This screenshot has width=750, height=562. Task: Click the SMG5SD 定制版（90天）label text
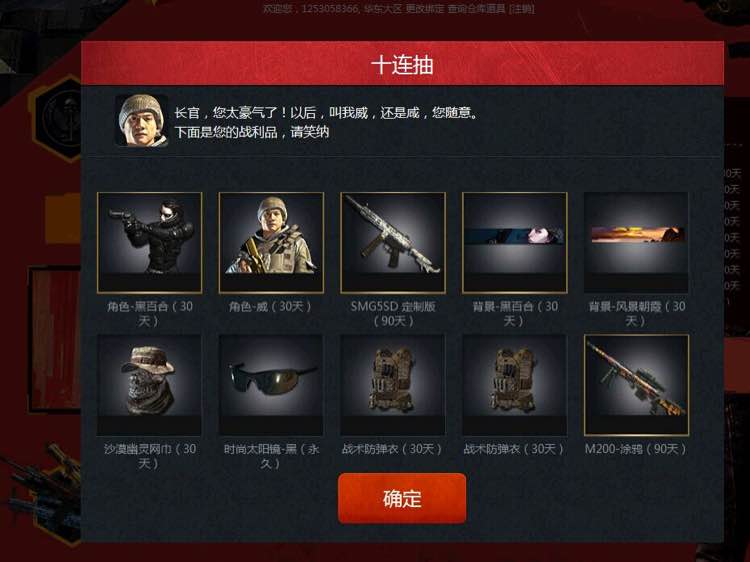point(393,313)
